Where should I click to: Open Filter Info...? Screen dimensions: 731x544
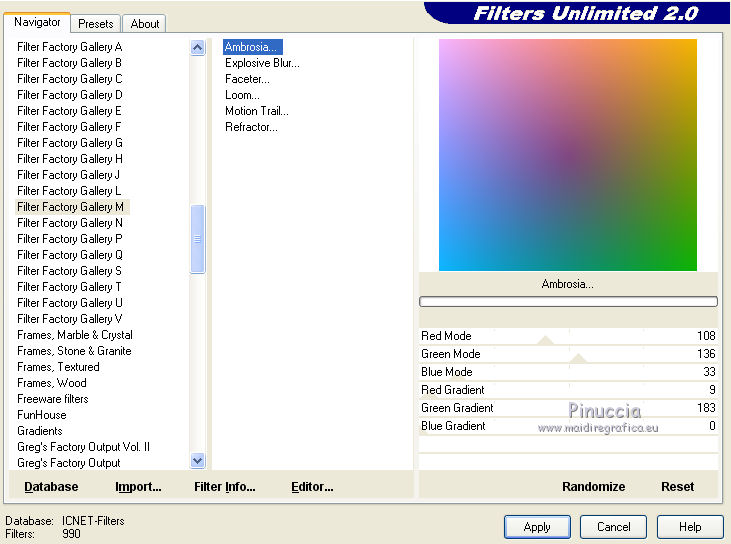(x=225, y=487)
